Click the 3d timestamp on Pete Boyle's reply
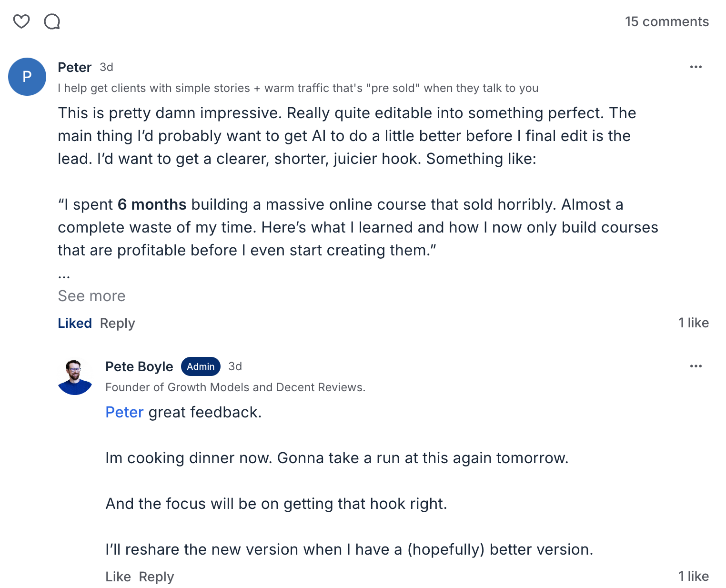Image resolution: width=726 pixels, height=588 pixels. tap(235, 366)
